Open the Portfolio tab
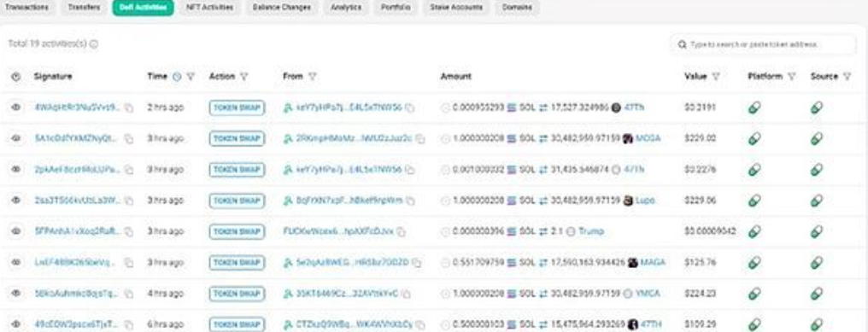 [x=396, y=8]
